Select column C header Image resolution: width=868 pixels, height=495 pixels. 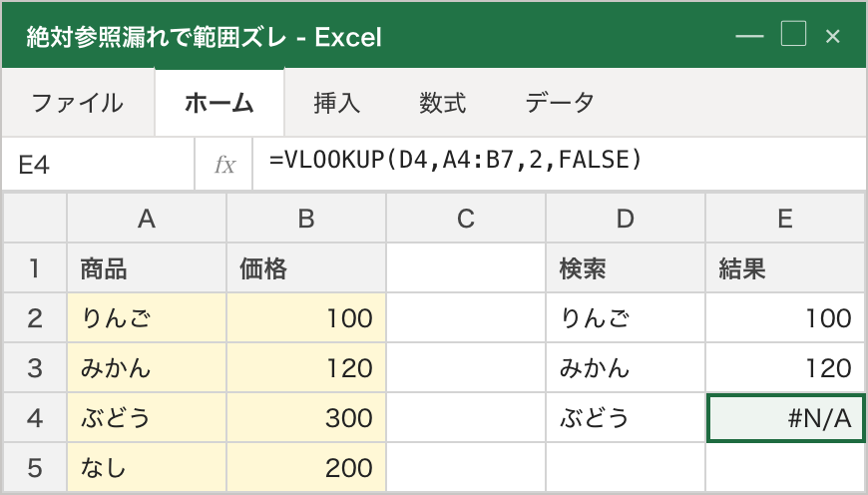[x=466, y=219]
